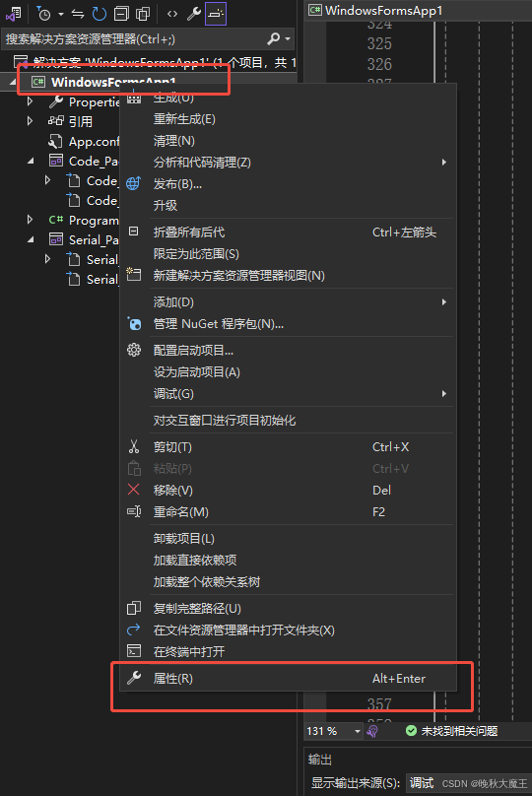Choose 卸载项目(L)

[288, 539]
